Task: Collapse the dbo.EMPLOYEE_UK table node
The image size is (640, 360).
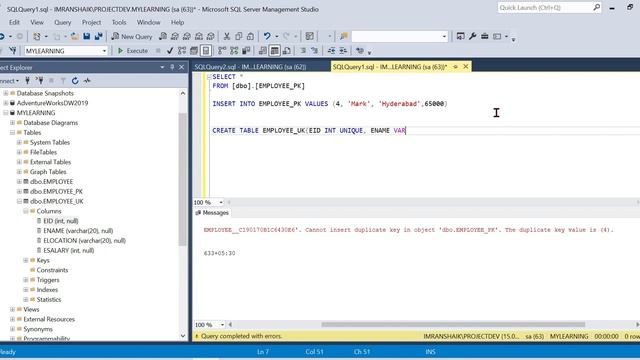Action: (x=19, y=201)
